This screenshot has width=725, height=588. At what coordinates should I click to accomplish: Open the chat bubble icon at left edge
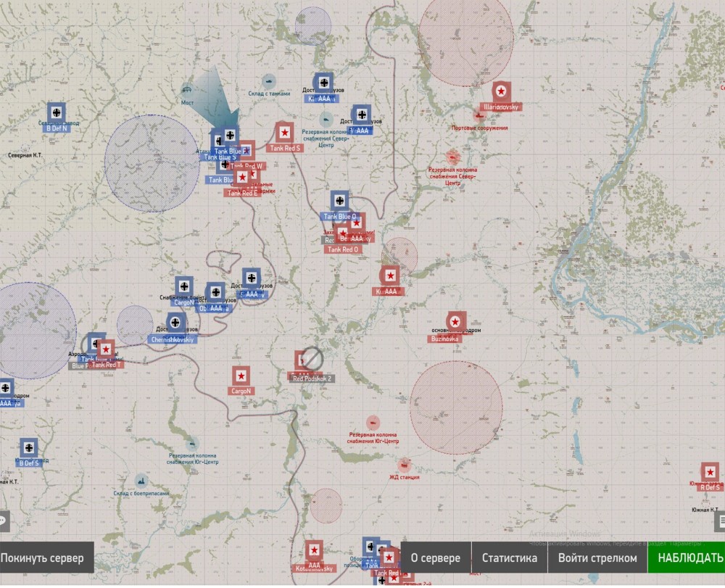pyautogui.click(x=4, y=521)
